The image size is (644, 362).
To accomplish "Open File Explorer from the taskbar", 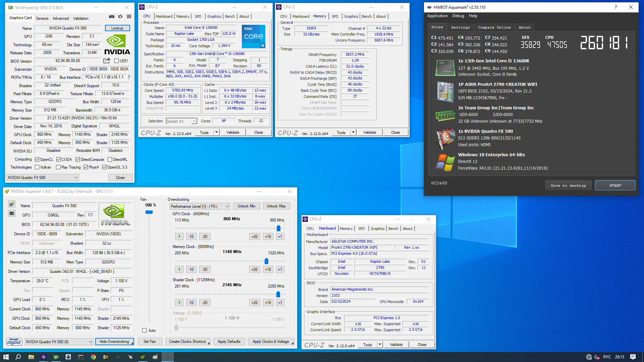I will [31, 357].
